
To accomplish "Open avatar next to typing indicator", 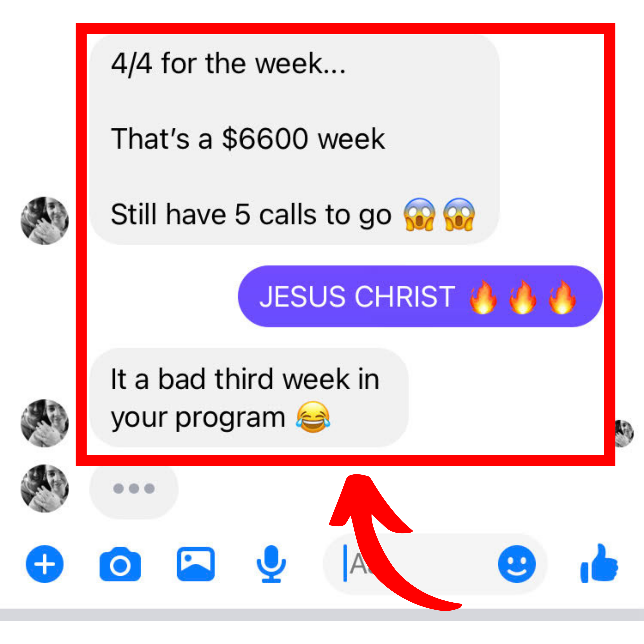I will (45, 488).
